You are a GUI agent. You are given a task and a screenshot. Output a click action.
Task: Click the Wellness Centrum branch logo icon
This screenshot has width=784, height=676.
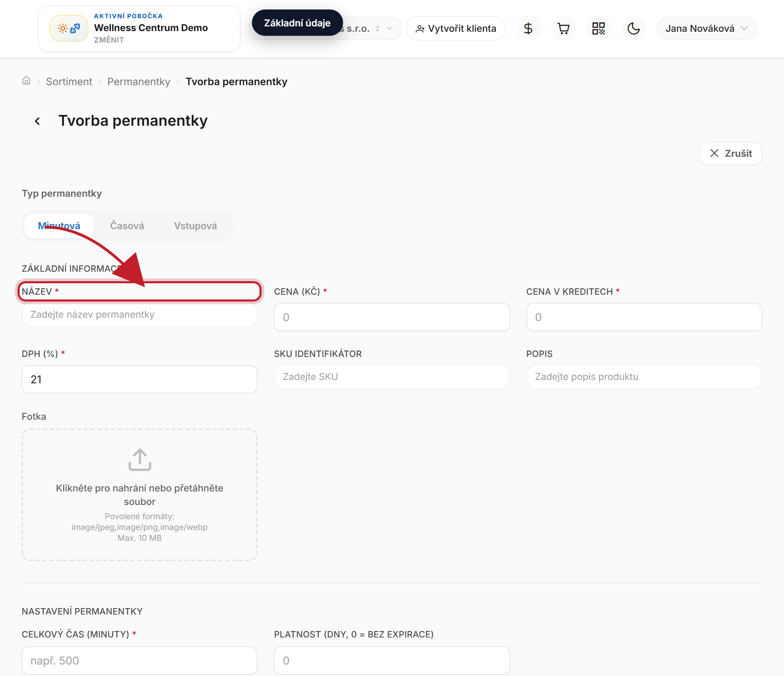(69, 28)
